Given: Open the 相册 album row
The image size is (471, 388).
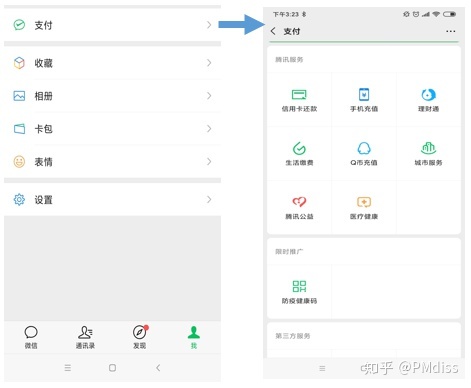Looking at the screenshot, I should [112, 96].
